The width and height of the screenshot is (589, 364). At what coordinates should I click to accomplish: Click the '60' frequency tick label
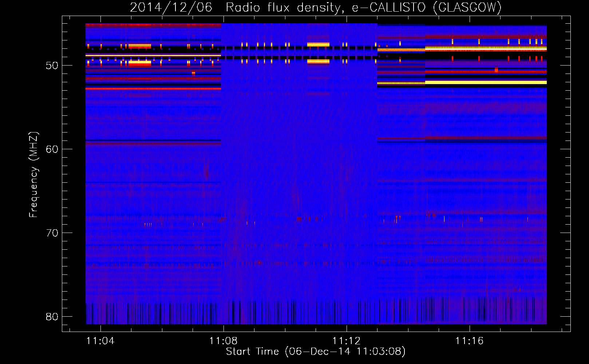tap(52, 149)
